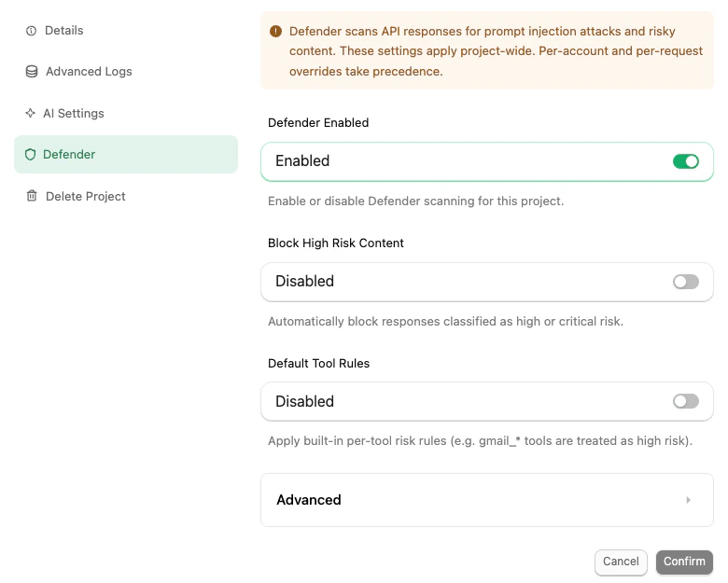Click the warning icon in the Defender banner
The width and height of the screenshot is (728, 583).
point(275,31)
